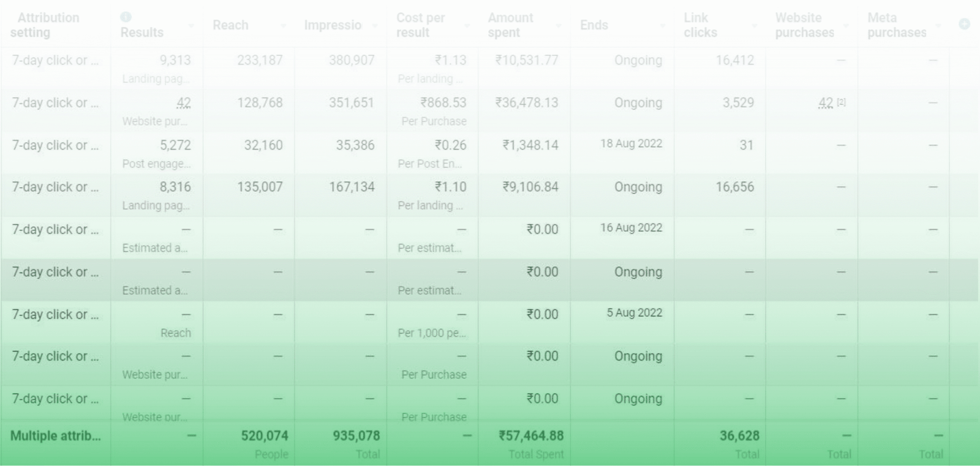This screenshot has width=980, height=466.
Task: Select the 380,907 impressions value
Action: (352, 60)
